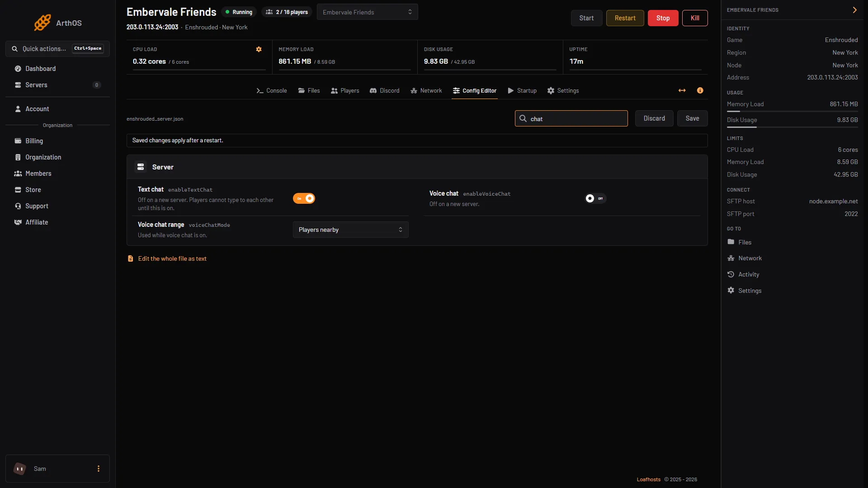Collapse the Embervale Friends side panel chevron
Viewport: 868px width, 488px height.
[854, 10]
